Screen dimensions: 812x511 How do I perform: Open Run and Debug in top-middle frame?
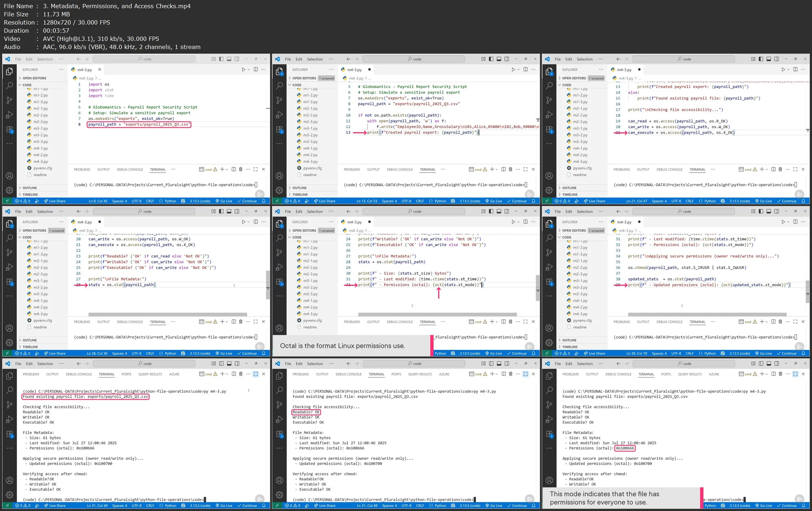279,115
